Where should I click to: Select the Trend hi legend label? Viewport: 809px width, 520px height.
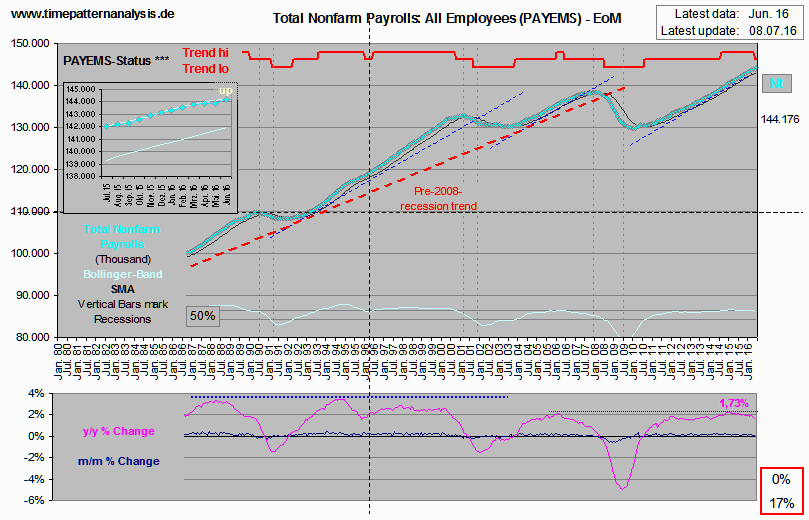207,53
